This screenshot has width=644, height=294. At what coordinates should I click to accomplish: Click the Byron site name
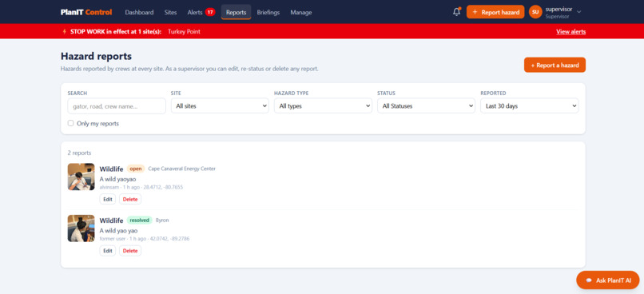(162, 220)
